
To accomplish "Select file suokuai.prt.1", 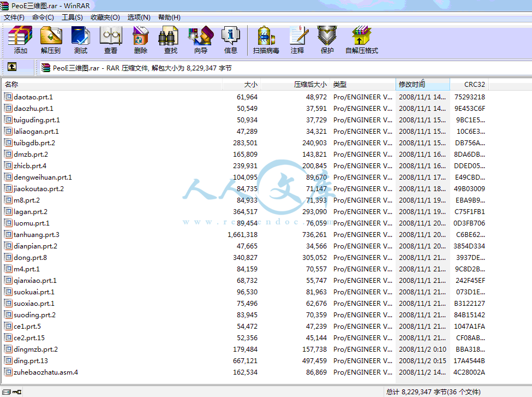I will [x=34, y=292].
